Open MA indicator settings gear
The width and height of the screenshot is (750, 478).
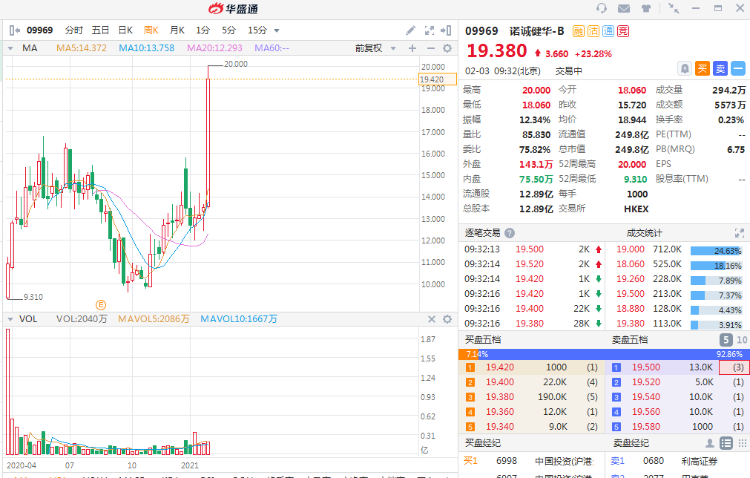[x=447, y=48]
